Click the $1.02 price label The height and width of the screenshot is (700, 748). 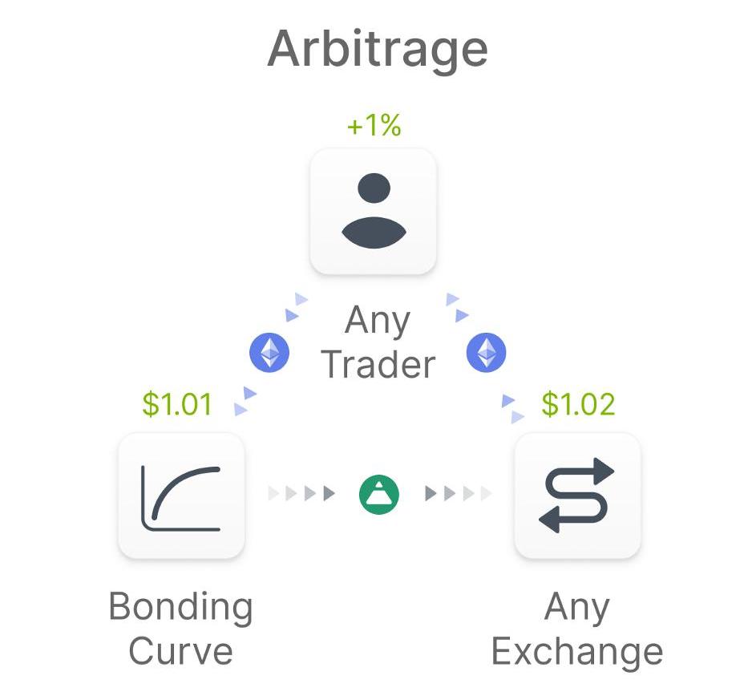pyautogui.click(x=578, y=404)
